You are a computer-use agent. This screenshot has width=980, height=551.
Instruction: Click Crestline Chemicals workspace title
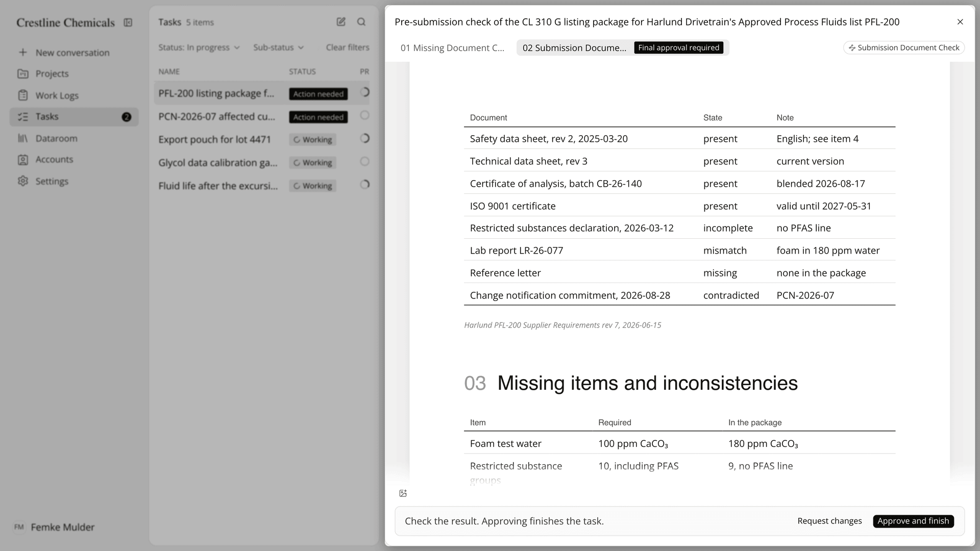click(x=65, y=22)
